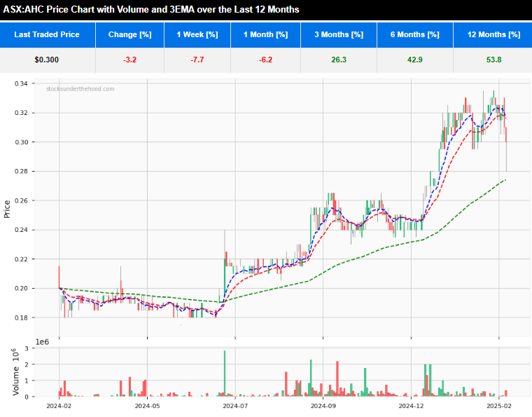532x417 pixels.
Task: Click the 1e6 volume scale label
Action: [42, 342]
